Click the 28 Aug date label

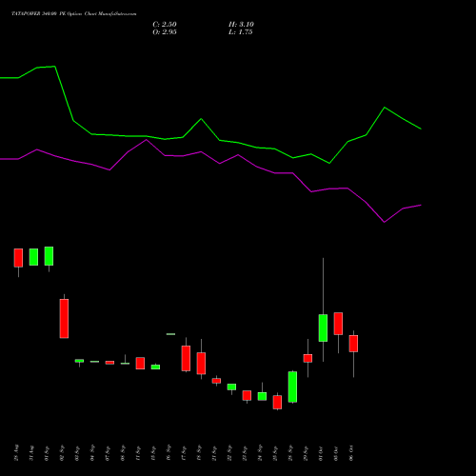point(16,453)
